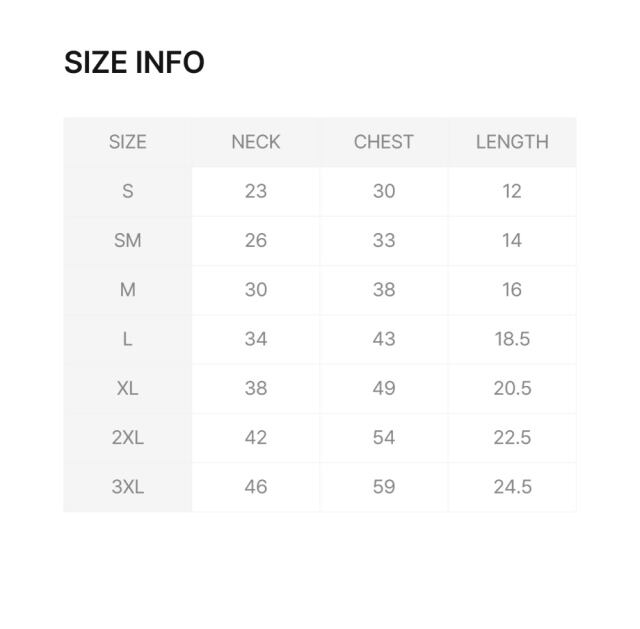Select the LENGTH column header
640x629 pixels.
[x=512, y=142]
